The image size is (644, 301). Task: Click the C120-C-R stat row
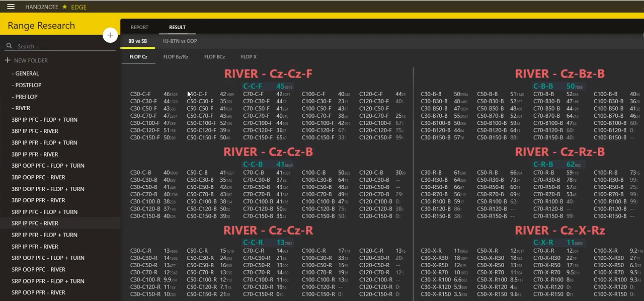[382, 251]
